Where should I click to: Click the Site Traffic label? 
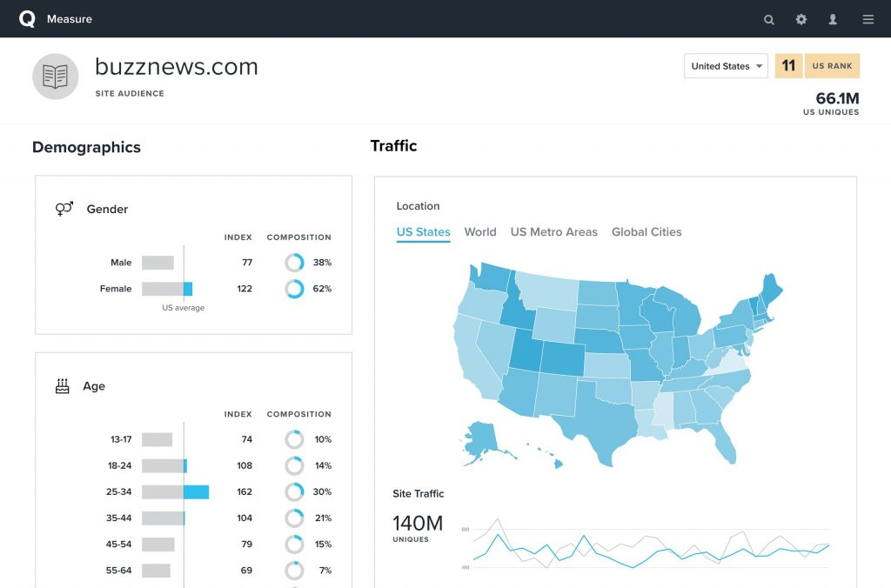point(419,494)
